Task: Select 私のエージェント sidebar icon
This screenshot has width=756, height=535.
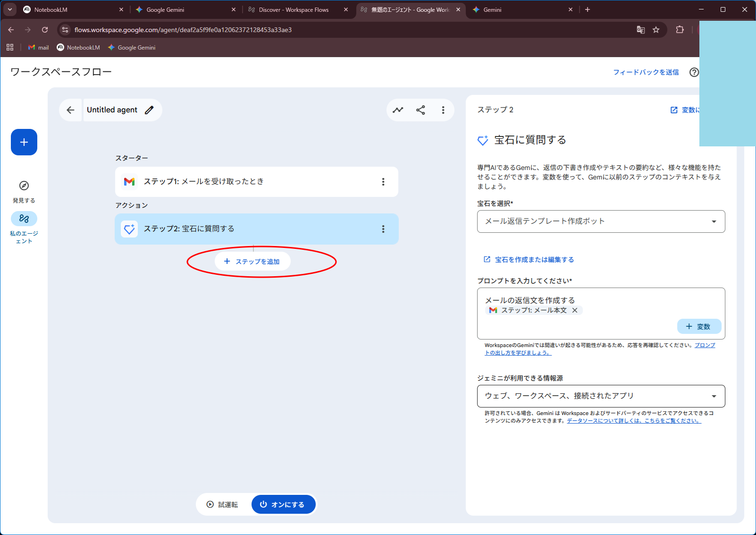Action: pos(24,219)
